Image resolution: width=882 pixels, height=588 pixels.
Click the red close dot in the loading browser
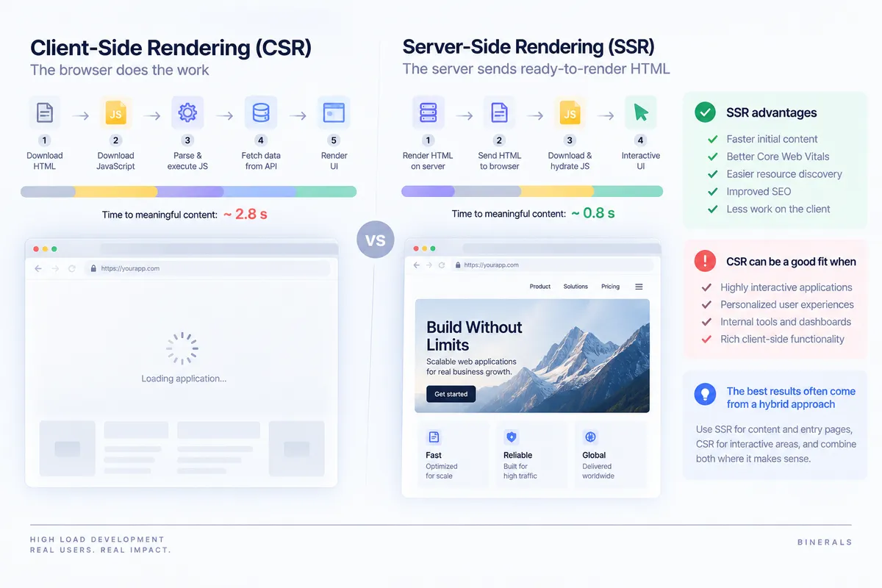(35, 249)
